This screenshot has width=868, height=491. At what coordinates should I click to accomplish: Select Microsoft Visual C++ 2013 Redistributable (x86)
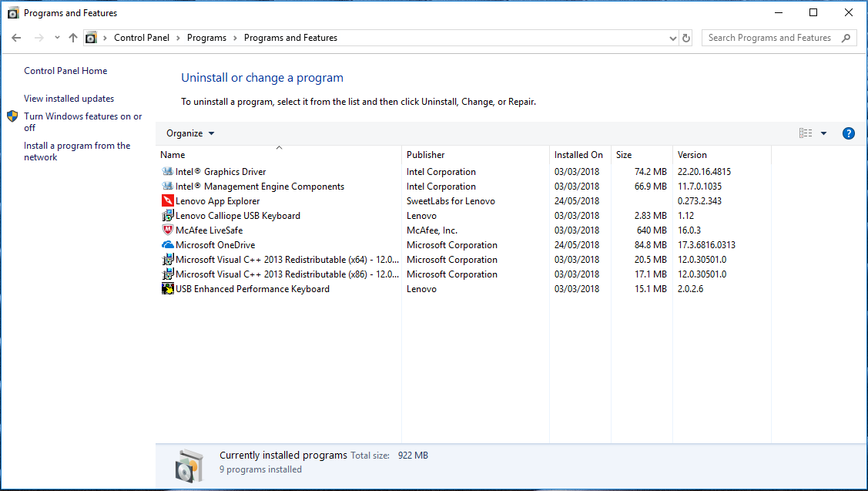[x=287, y=274]
